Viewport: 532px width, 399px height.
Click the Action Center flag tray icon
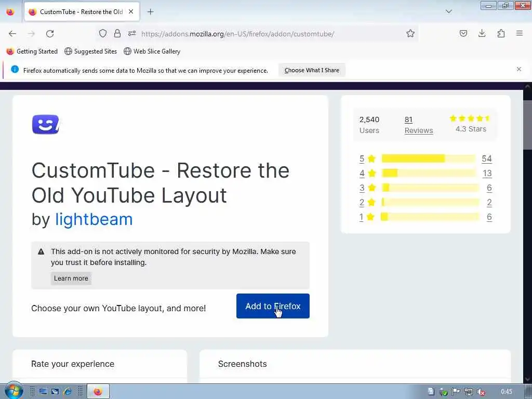pyautogui.click(x=456, y=392)
